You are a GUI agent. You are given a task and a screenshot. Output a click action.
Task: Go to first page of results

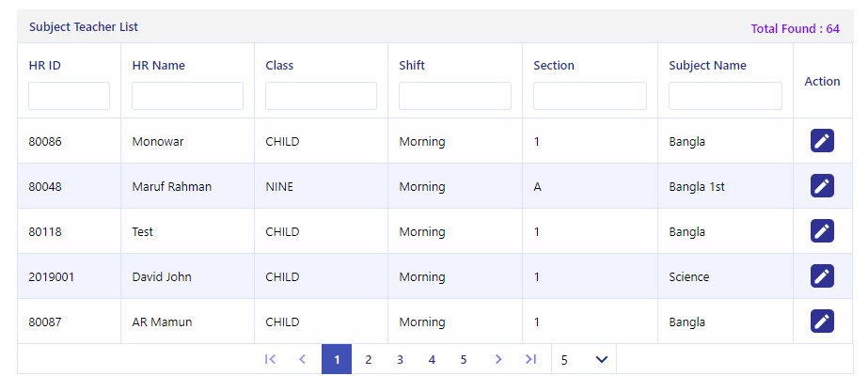point(270,359)
